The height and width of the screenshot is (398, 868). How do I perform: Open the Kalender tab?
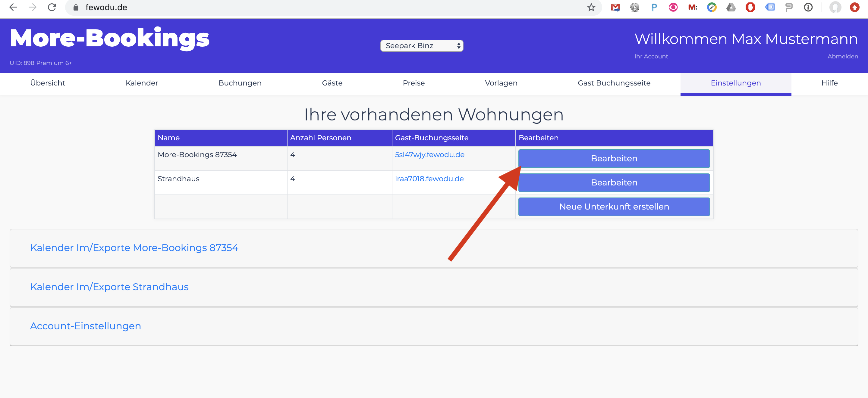coord(142,83)
